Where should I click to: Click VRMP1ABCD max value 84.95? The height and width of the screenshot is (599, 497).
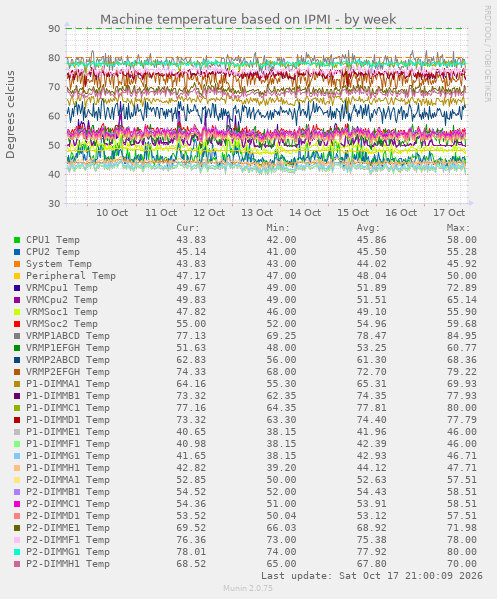462,336
